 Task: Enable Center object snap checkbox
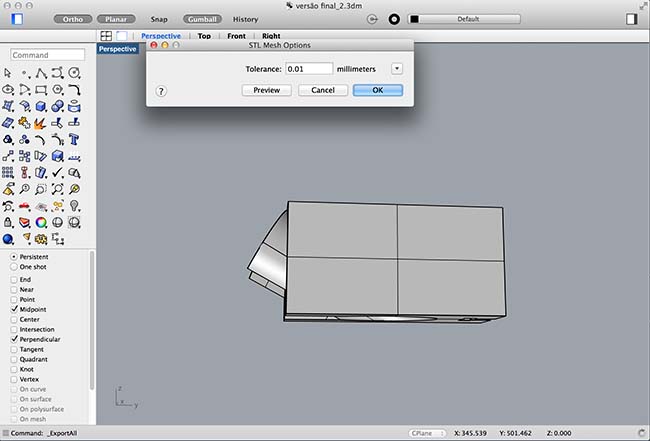click(14, 320)
